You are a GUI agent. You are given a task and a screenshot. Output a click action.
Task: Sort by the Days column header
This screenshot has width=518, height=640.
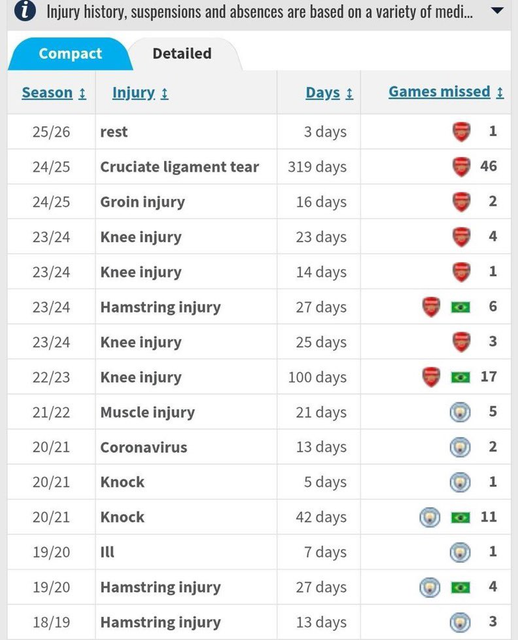tap(329, 93)
